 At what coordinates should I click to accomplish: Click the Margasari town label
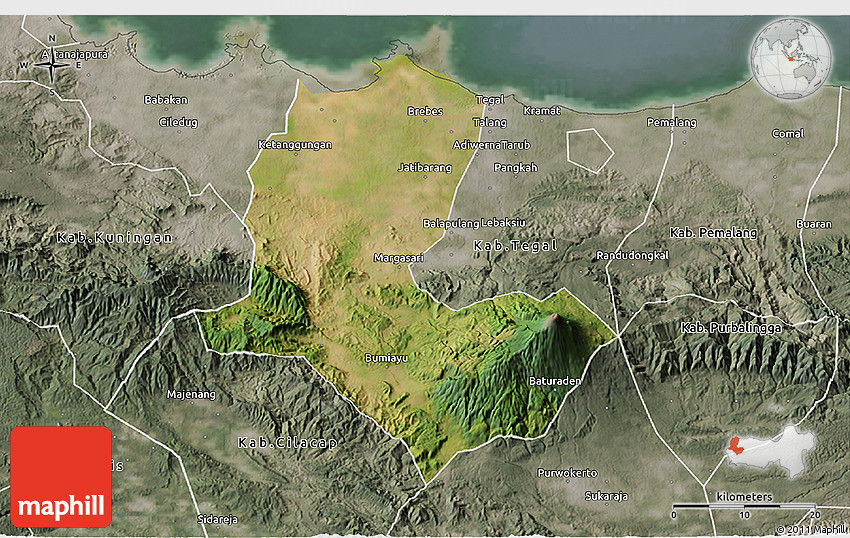click(x=398, y=258)
